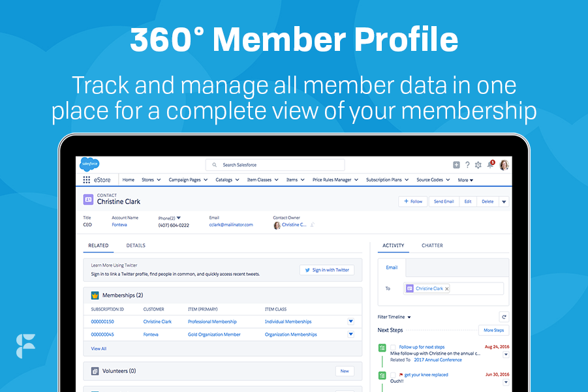The width and height of the screenshot is (588, 392).
Task: Check off the Follow up for next steps task
Action: tap(393, 347)
